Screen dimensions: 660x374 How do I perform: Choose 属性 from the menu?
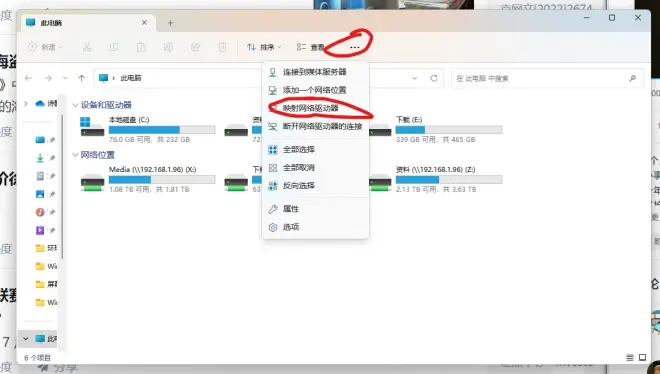(x=315, y=209)
